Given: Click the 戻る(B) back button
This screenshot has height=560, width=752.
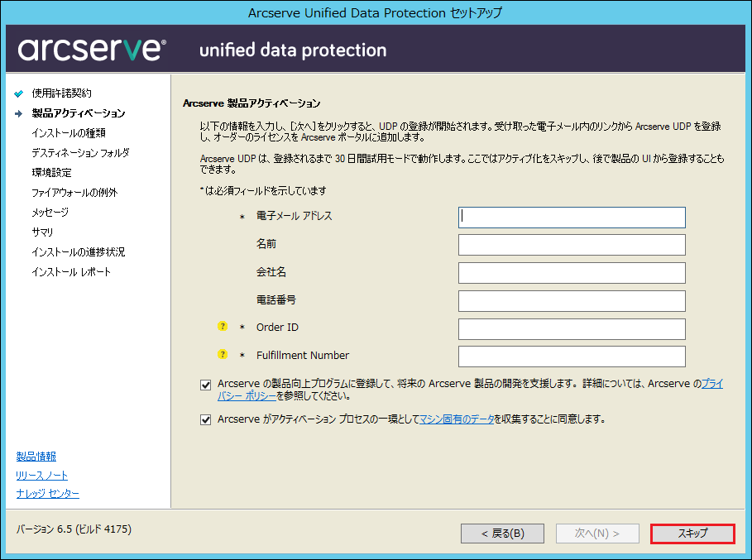Looking at the screenshot, I should 502,534.
